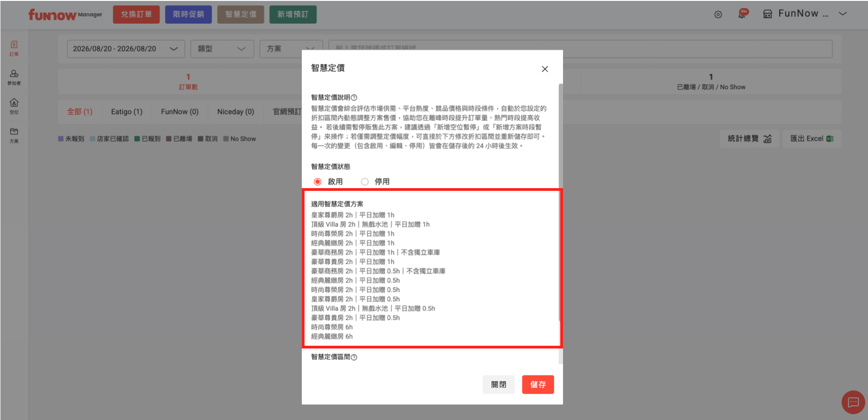Select the 啟用 radio button

(x=318, y=182)
